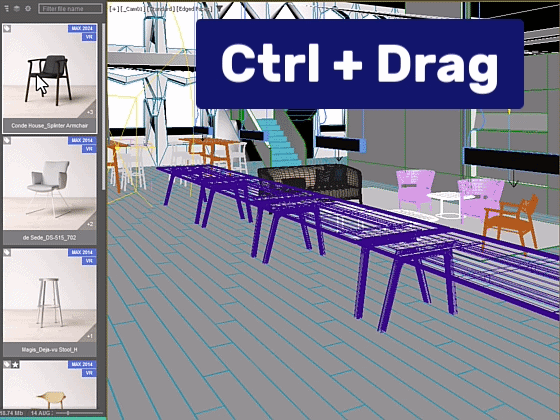This screenshot has height=420, width=560.
Task: Click the viewport filter funnel icon
Action: 219,8
